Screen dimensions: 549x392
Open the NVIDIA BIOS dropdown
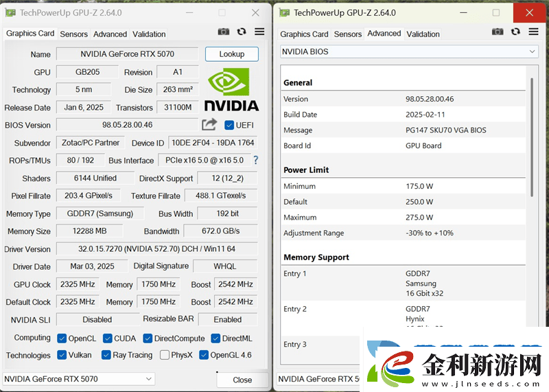[x=409, y=51]
